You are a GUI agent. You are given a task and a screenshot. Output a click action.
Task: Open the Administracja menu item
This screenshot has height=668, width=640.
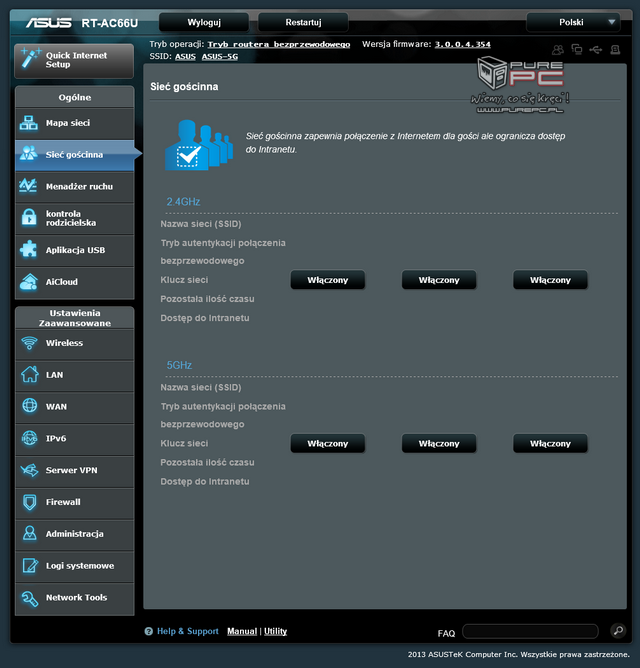coord(75,534)
